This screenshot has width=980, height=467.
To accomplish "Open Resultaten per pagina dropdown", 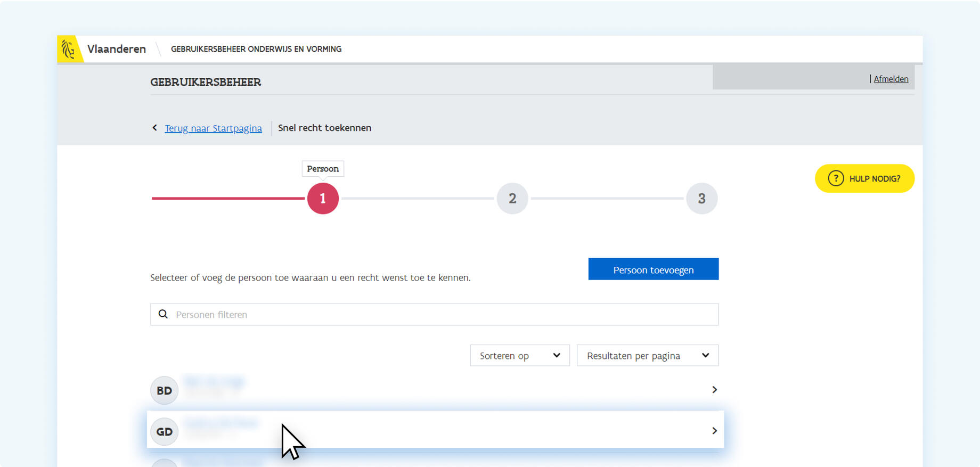I will tap(648, 356).
